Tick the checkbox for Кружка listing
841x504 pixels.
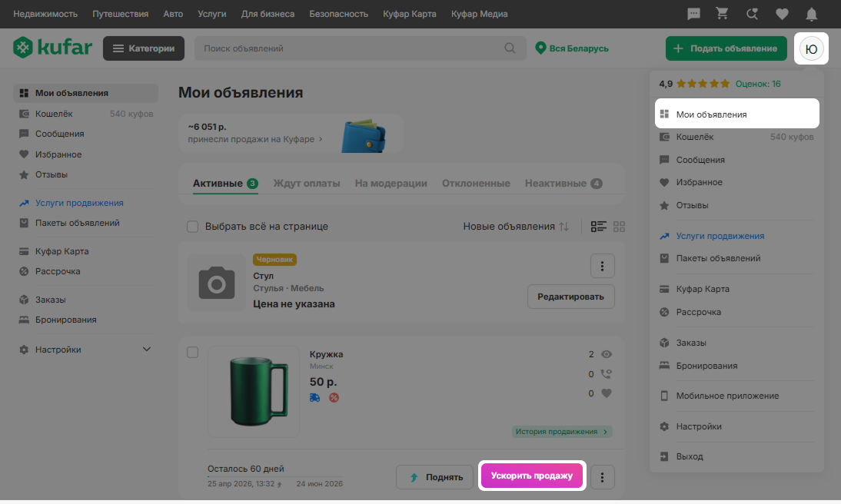(x=192, y=353)
